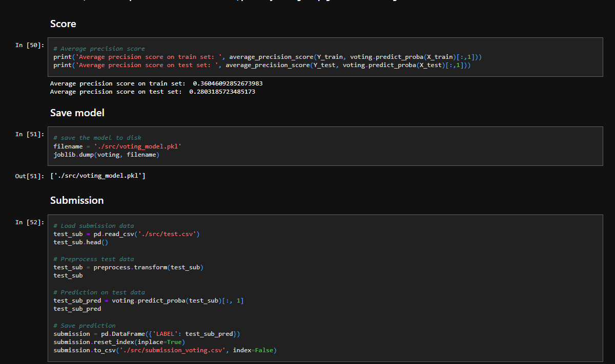Click the joblib.dump(voting, filename) line

coord(106,155)
